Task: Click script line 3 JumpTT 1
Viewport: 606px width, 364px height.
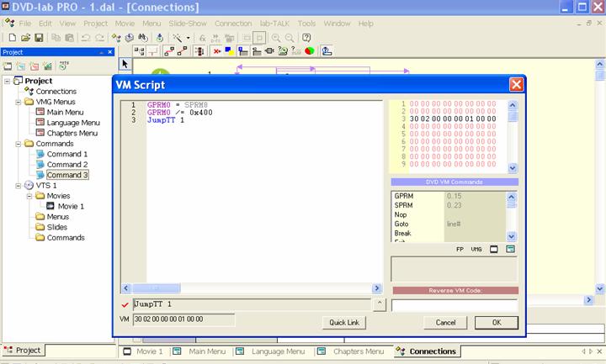Action: click(x=166, y=120)
